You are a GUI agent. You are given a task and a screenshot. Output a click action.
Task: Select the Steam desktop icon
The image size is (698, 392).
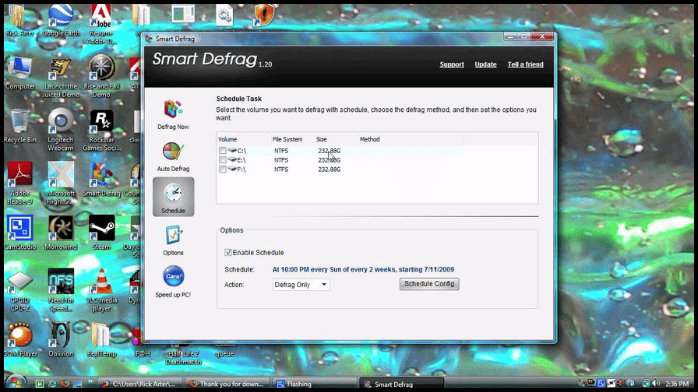(101, 233)
